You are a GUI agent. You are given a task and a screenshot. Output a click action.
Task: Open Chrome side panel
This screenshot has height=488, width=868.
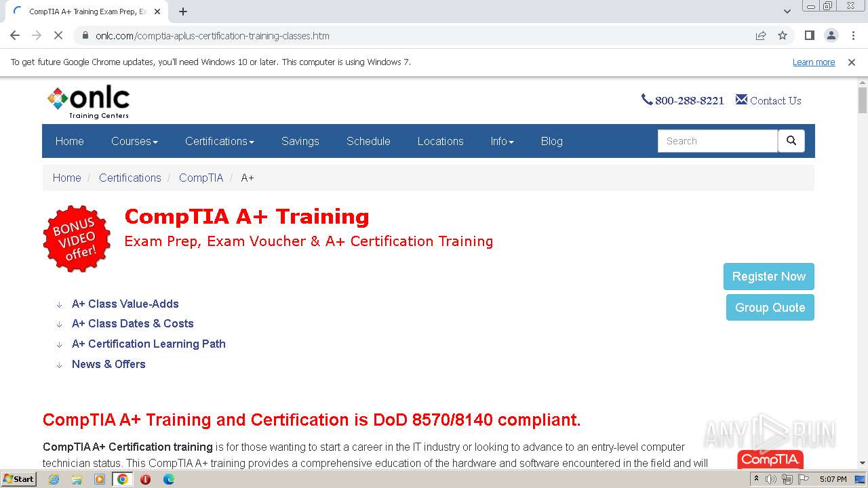(810, 35)
